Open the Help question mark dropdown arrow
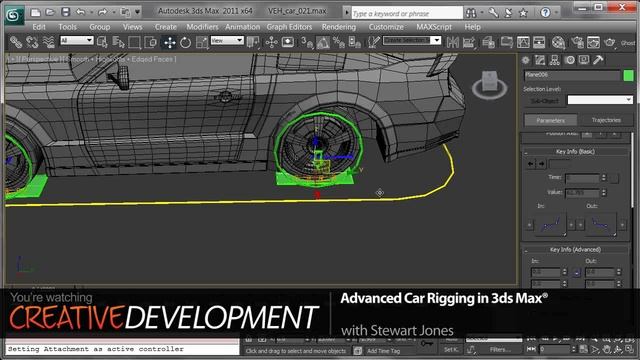640x360 pixels. click(x=556, y=13)
